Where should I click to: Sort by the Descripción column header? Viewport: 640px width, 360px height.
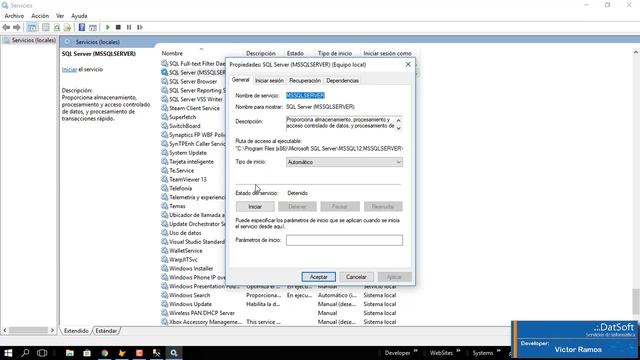(x=261, y=53)
